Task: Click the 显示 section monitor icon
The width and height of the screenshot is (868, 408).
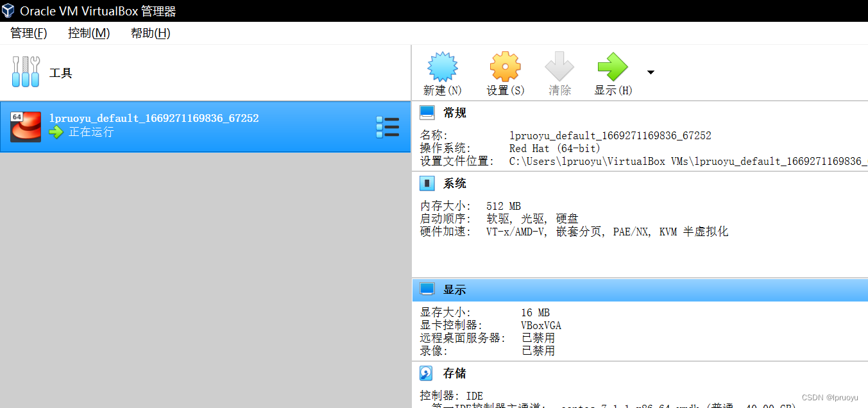Action: 427,289
